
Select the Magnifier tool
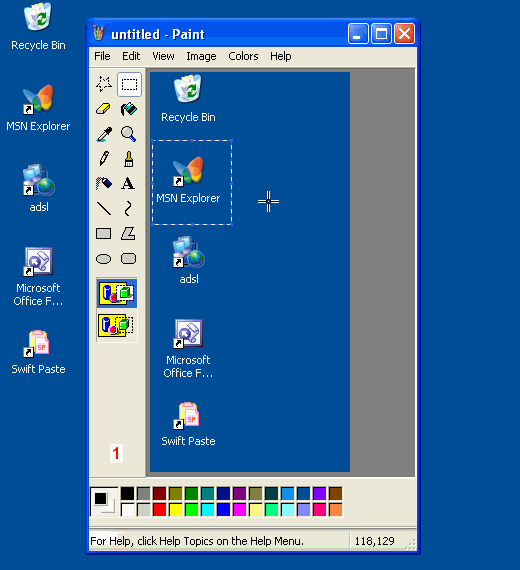[x=129, y=134]
